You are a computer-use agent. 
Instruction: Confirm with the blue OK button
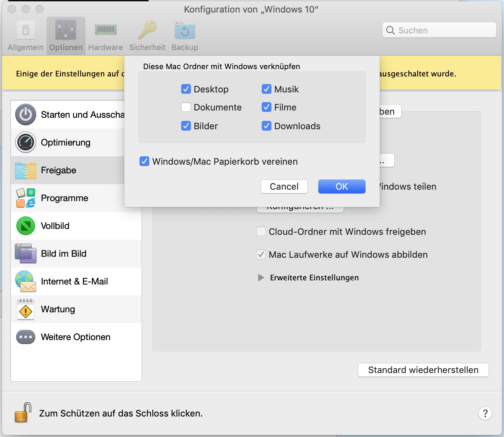tap(342, 187)
